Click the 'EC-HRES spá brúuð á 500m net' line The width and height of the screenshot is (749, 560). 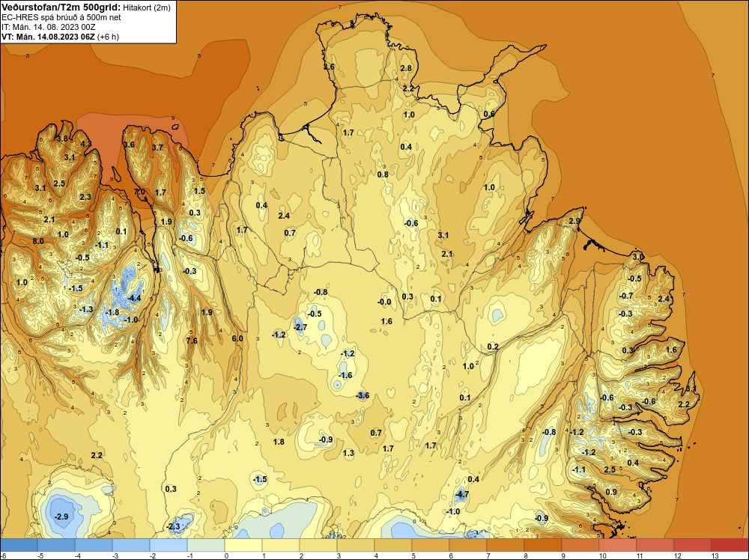pyautogui.click(x=61, y=18)
